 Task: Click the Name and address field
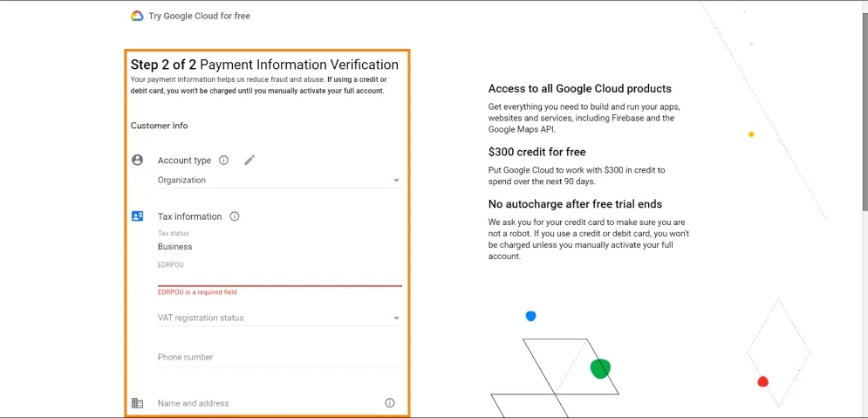270,403
